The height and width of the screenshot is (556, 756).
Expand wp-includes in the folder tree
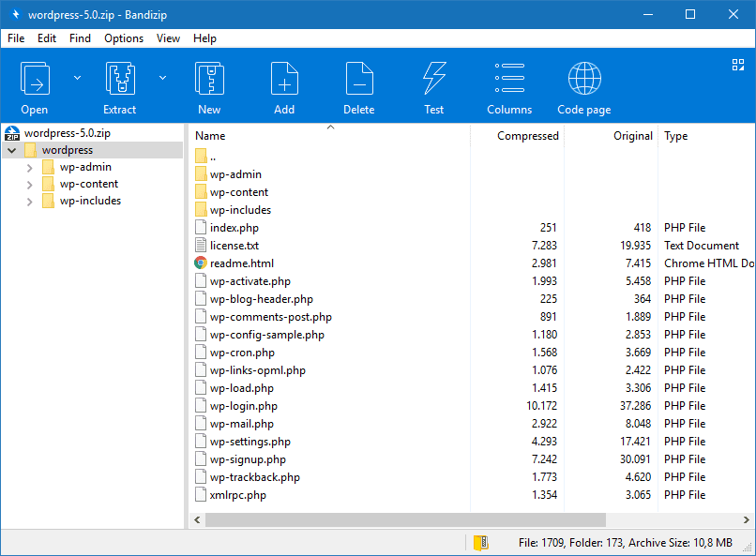pyautogui.click(x=29, y=202)
